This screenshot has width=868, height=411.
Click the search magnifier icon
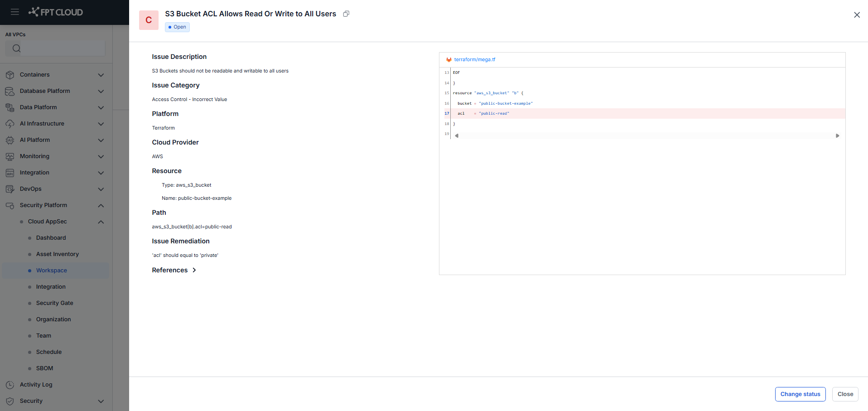pos(17,48)
